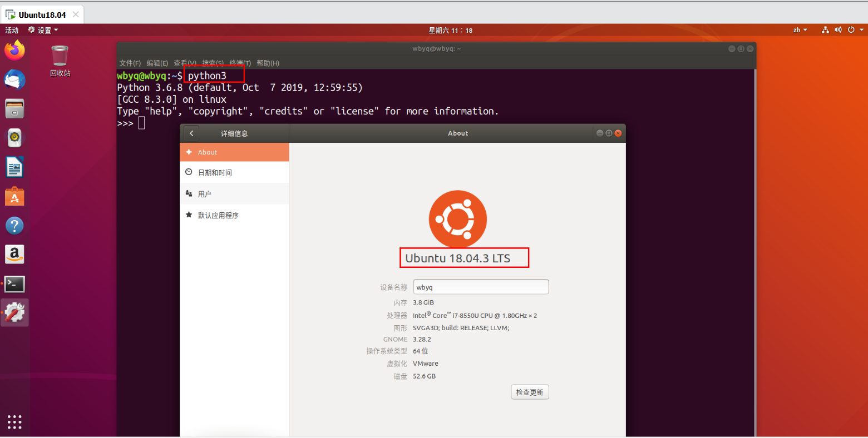Image resolution: width=868 pixels, height=438 pixels.
Task: Click the Ubuntu18.04 VM tab
Action: coord(42,15)
